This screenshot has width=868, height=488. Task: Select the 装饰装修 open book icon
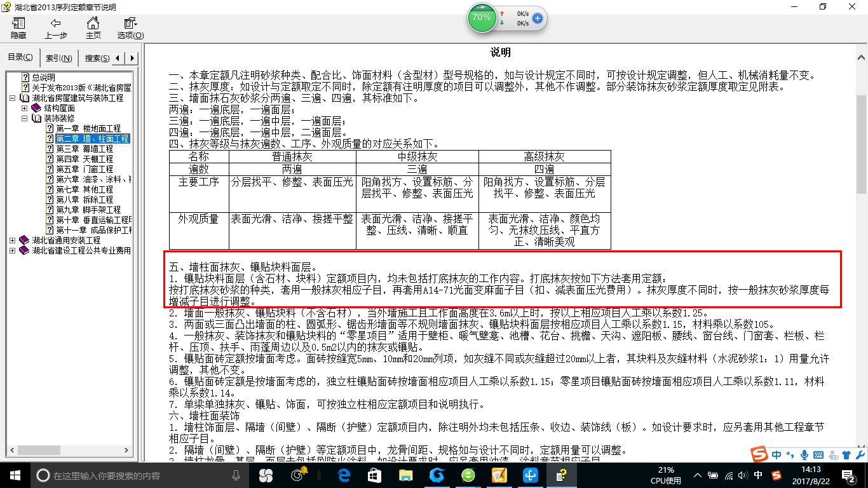[36, 118]
